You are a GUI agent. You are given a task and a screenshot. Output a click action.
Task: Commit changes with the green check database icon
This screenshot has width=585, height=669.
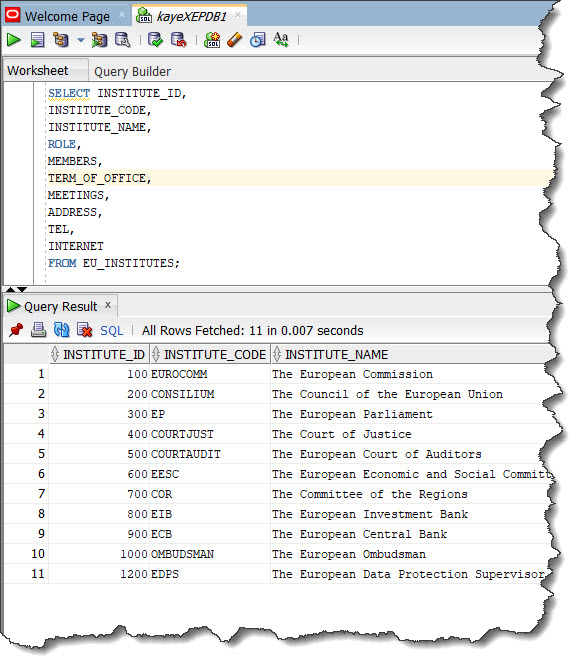(155, 40)
